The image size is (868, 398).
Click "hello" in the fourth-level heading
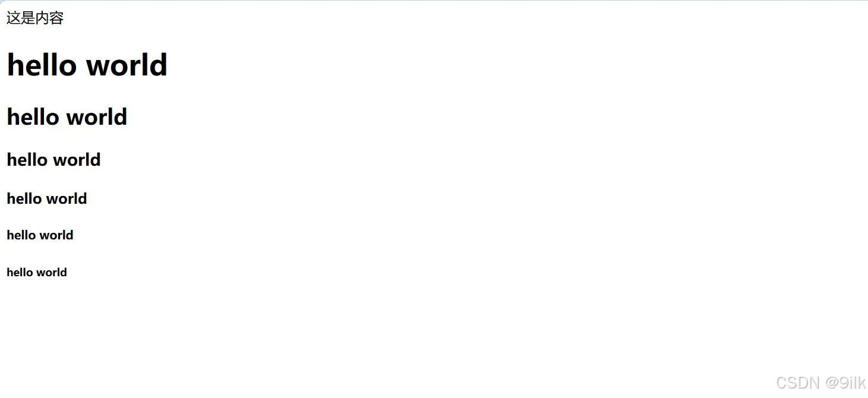tap(23, 198)
